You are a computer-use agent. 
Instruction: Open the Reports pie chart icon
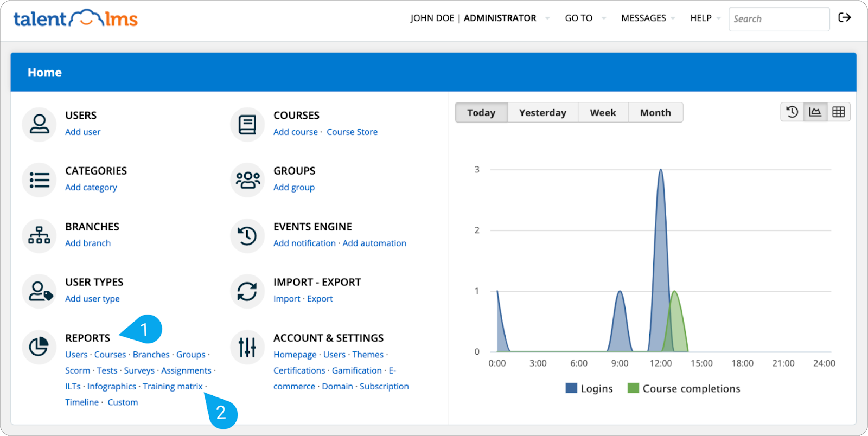click(x=39, y=347)
